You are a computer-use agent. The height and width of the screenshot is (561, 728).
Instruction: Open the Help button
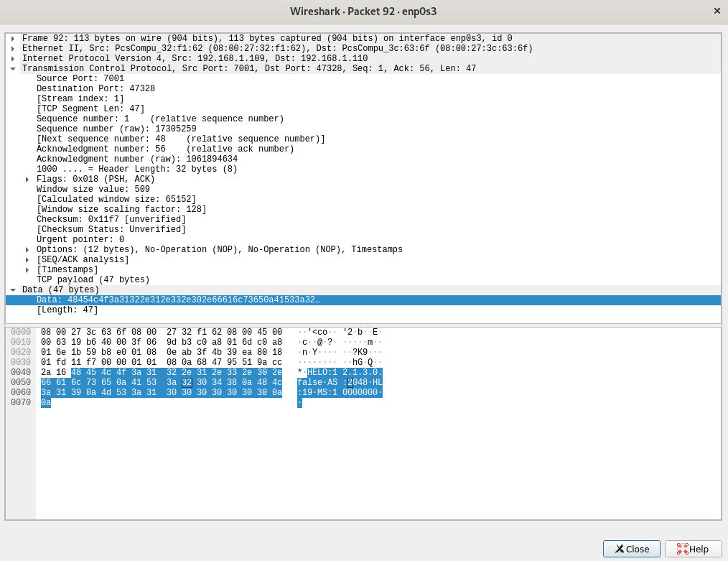pyautogui.click(x=693, y=549)
